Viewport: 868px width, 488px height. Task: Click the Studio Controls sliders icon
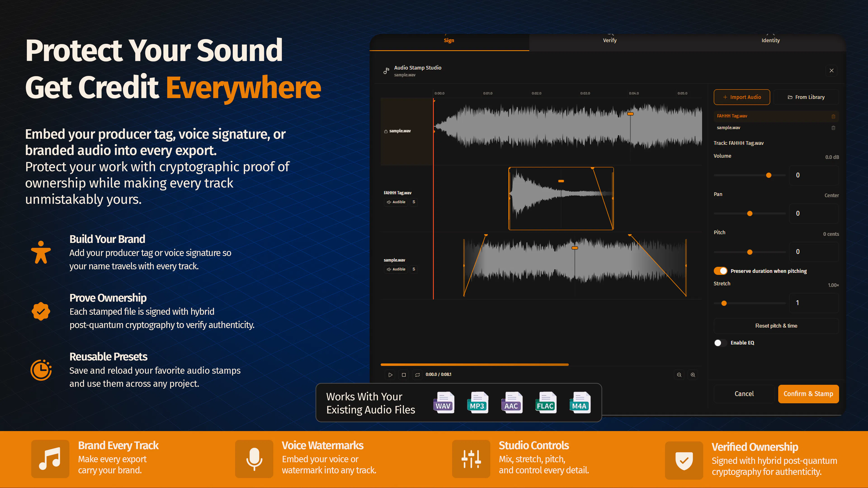point(471,459)
